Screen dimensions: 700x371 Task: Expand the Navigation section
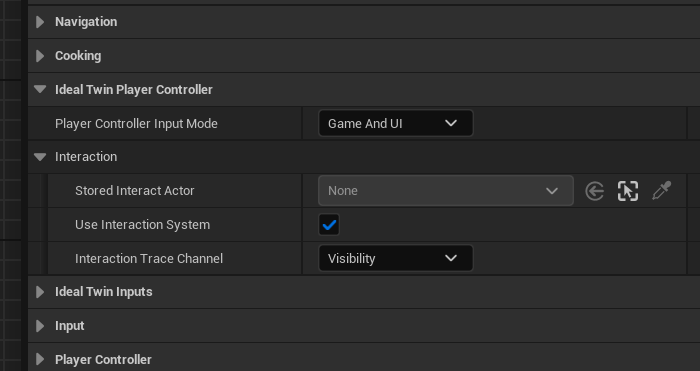(40, 22)
